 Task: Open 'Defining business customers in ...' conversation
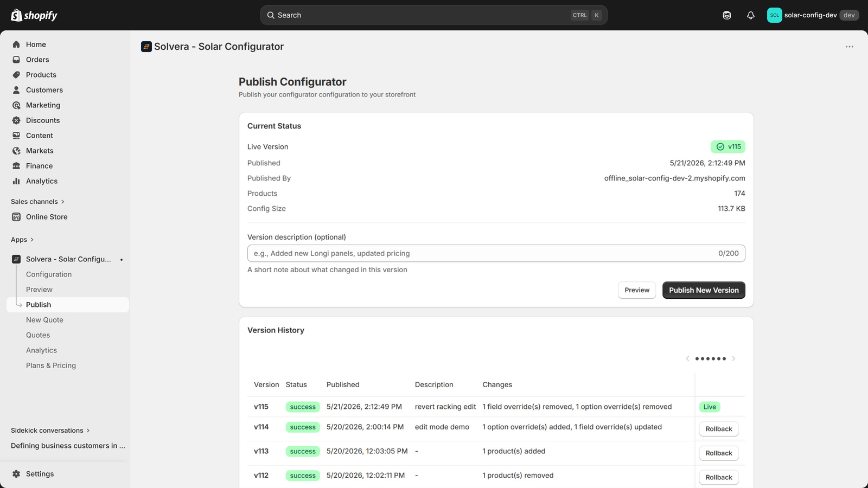coord(68,446)
